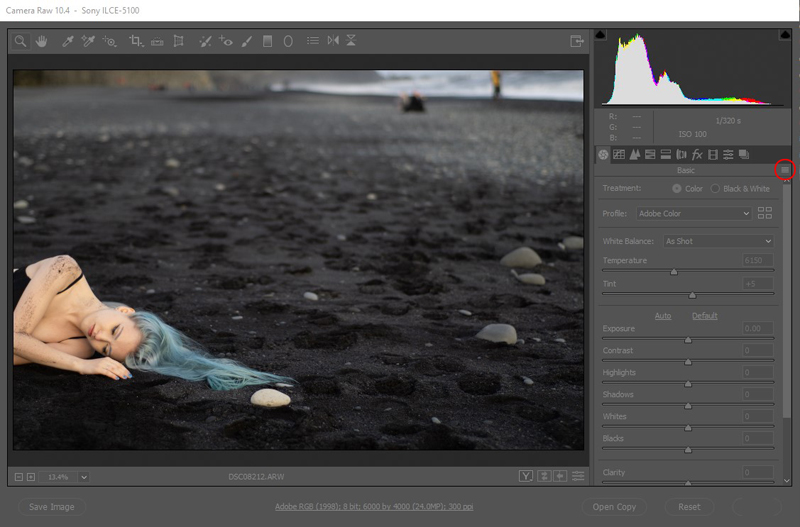Click the Auto tone adjustment link
The image size is (800, 527).
(663, 316)
